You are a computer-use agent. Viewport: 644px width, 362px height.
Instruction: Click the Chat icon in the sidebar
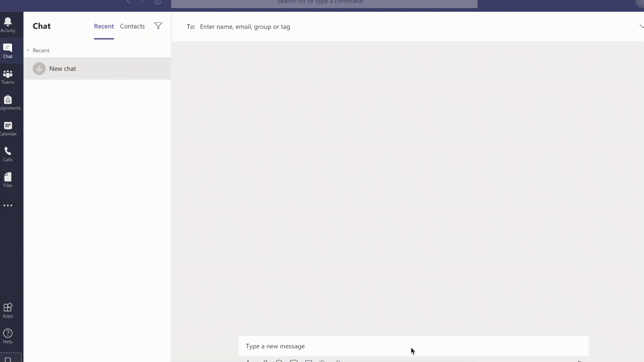point(8,51)
